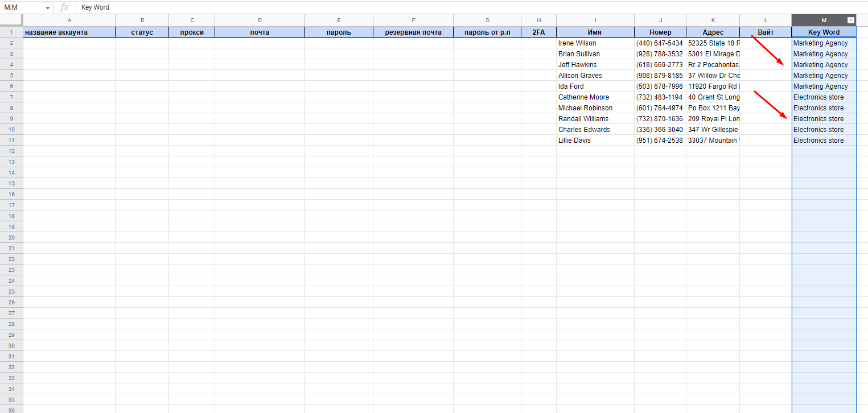Select column L header
868x413 pixels.
[x=766, y=20]
